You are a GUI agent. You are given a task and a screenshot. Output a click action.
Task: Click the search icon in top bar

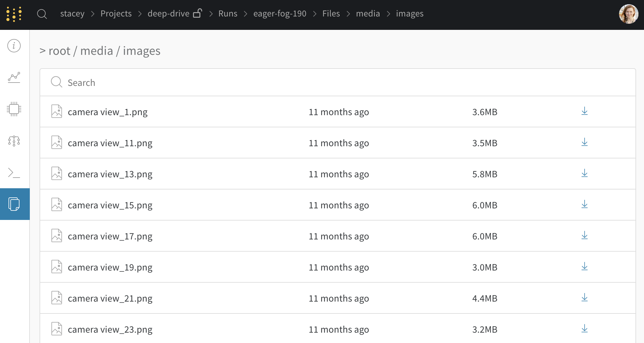(x=42, y=14)
